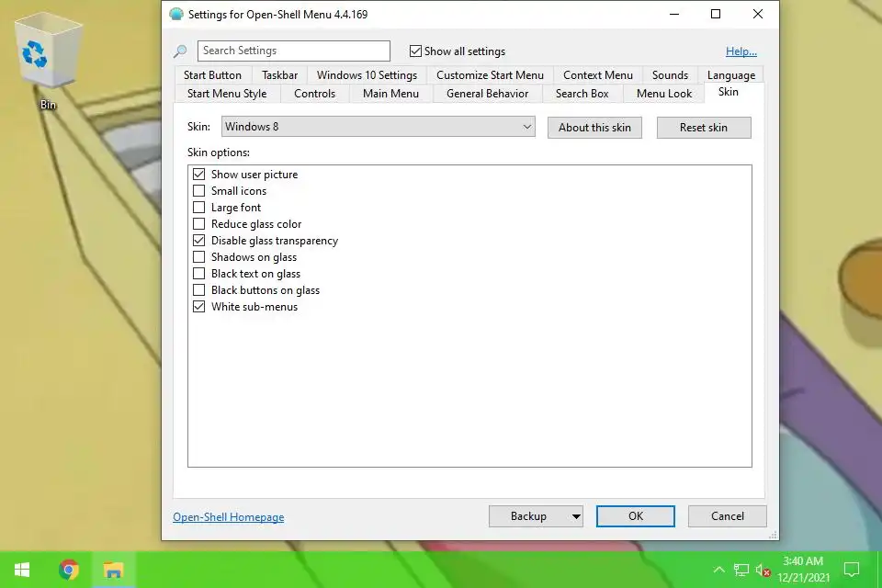Open File Explorer from the taskbar
The height and width of the screenshot is (588, 882).
(113, 570)
